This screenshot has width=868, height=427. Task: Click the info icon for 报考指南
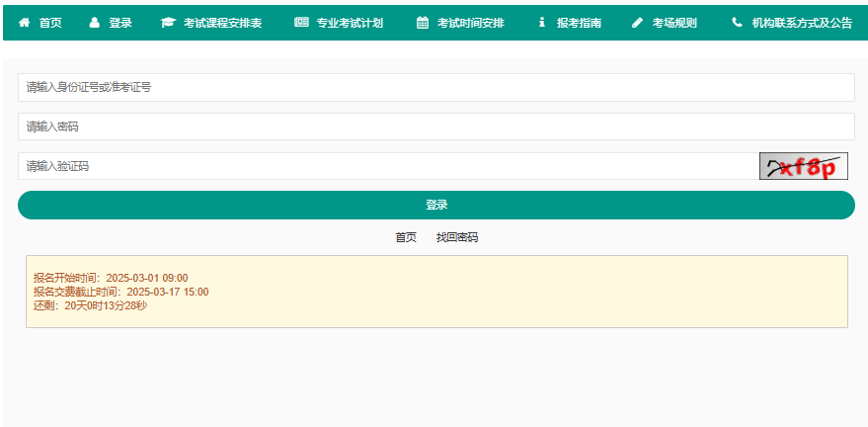(542, 23)
